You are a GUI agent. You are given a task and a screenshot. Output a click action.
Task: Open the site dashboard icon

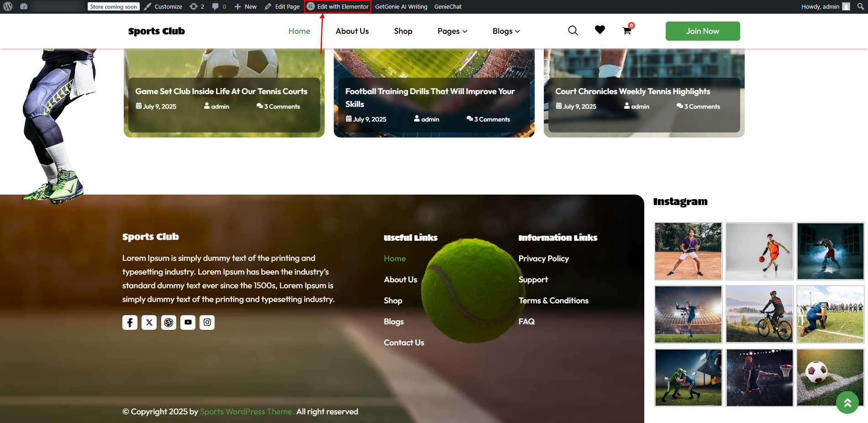click(x=24, y=6)
